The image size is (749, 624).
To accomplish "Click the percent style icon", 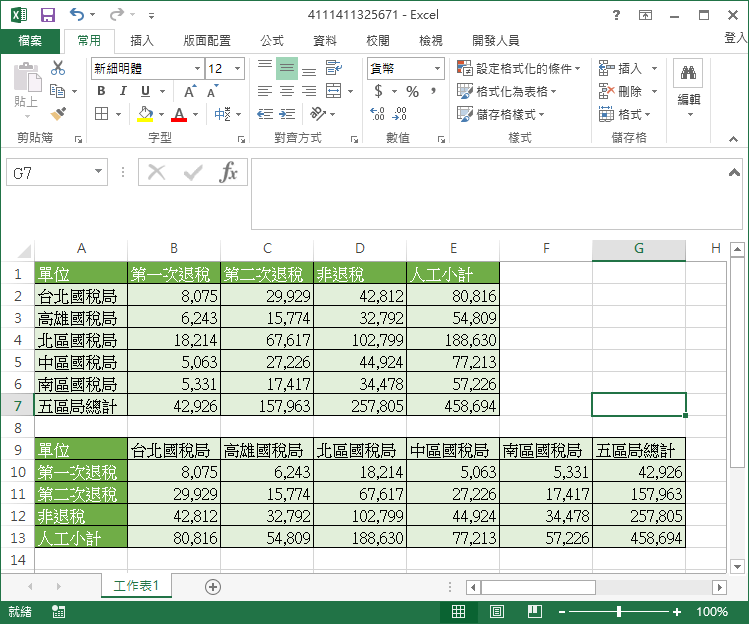I will click(x=412, y=91).
